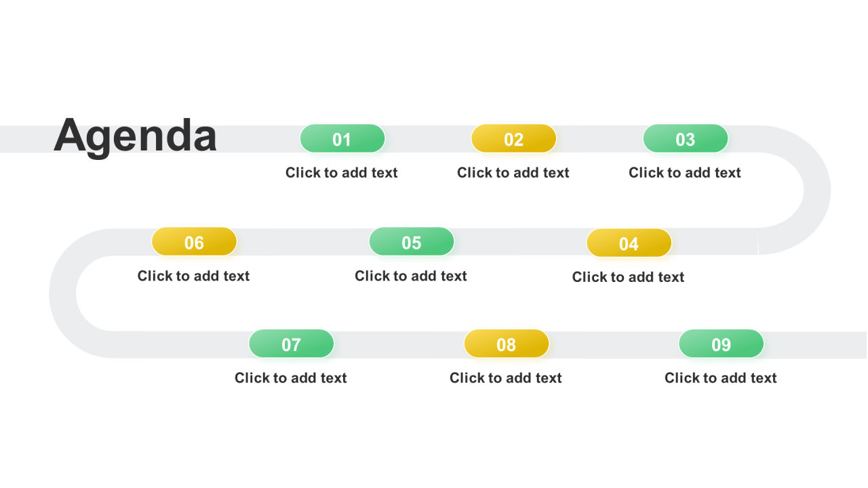This screenshot has width=868, height=488.
Task: Click the green 07 step badge
Action: [x=292, y=344]
